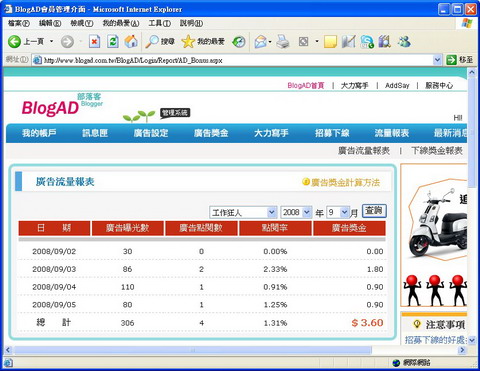Click the 查詢 query button
480x371 pixels.
coord(374,211)
